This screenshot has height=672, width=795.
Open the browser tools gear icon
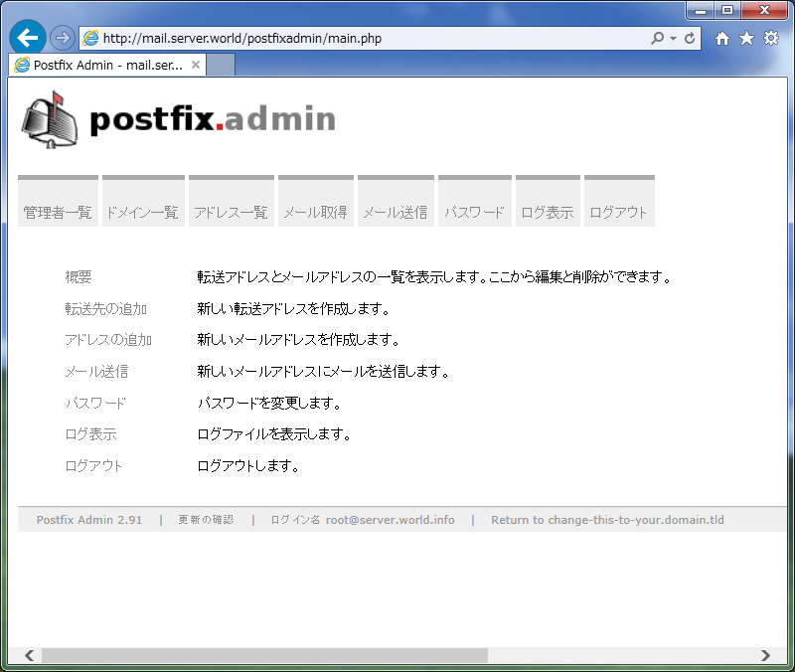pyautogui.click(x=771, y=38)
